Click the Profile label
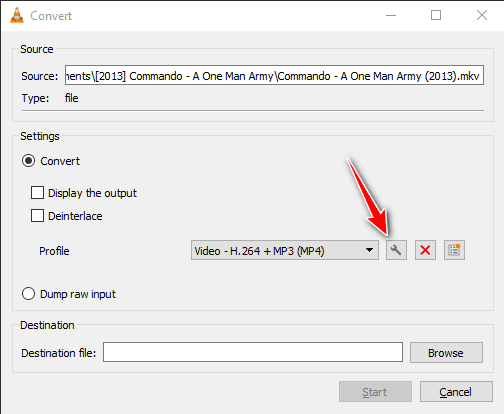Screen dimensions: 504x414 pos(54,251)
